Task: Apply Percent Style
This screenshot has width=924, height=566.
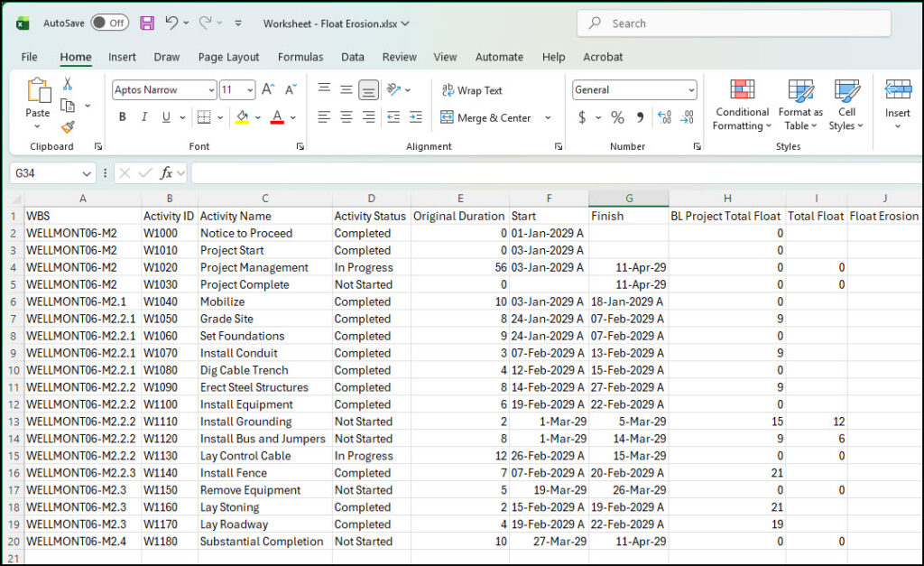Action: (x=617, y=117)
